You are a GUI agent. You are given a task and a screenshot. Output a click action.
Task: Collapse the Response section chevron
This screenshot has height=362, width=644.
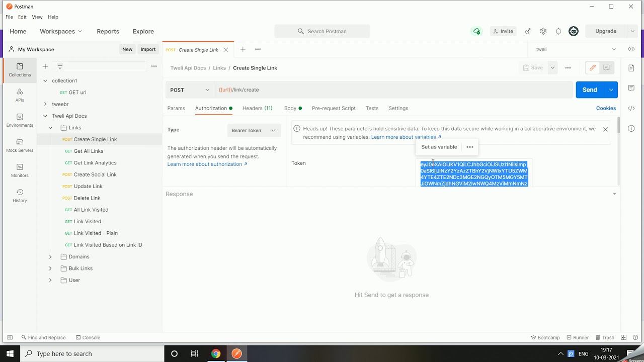[614, 194]
